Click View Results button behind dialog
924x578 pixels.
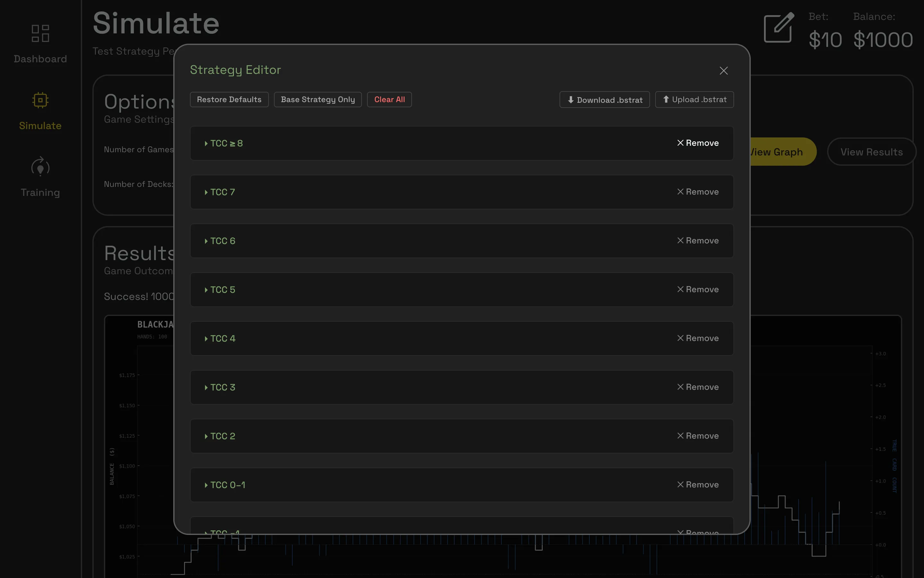(x=871, y=152)
